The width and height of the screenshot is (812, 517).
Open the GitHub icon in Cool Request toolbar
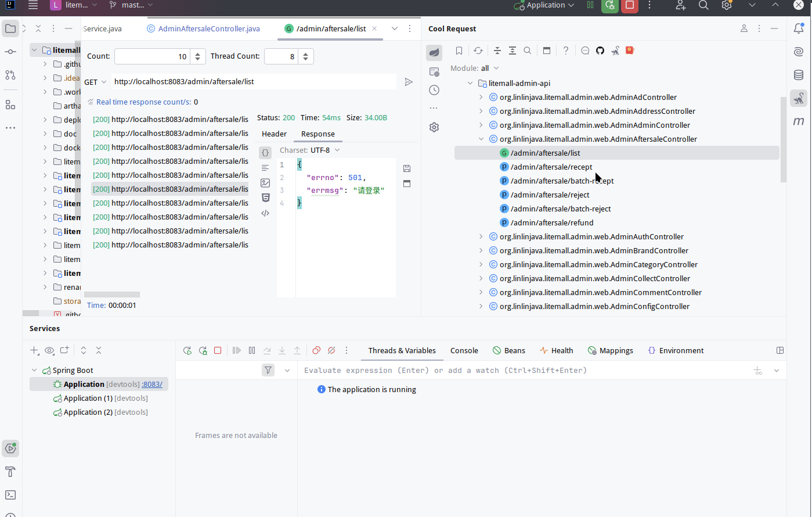pos(600,51)
